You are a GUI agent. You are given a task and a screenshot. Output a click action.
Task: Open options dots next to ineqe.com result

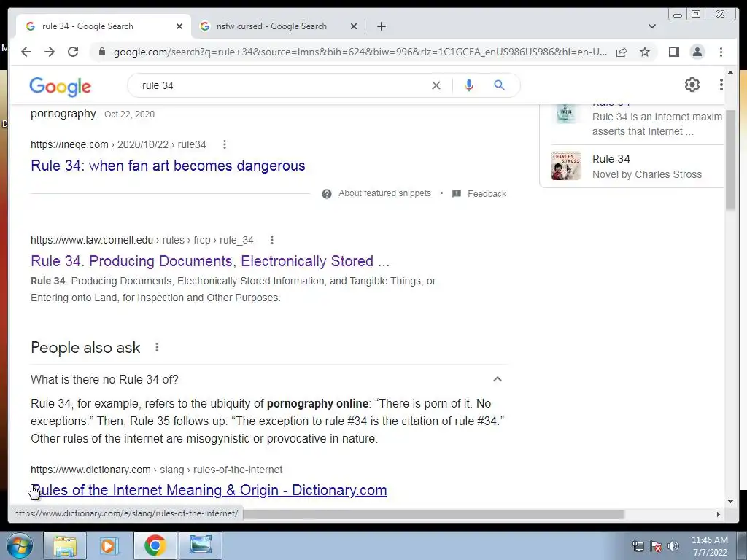(225, 144)
